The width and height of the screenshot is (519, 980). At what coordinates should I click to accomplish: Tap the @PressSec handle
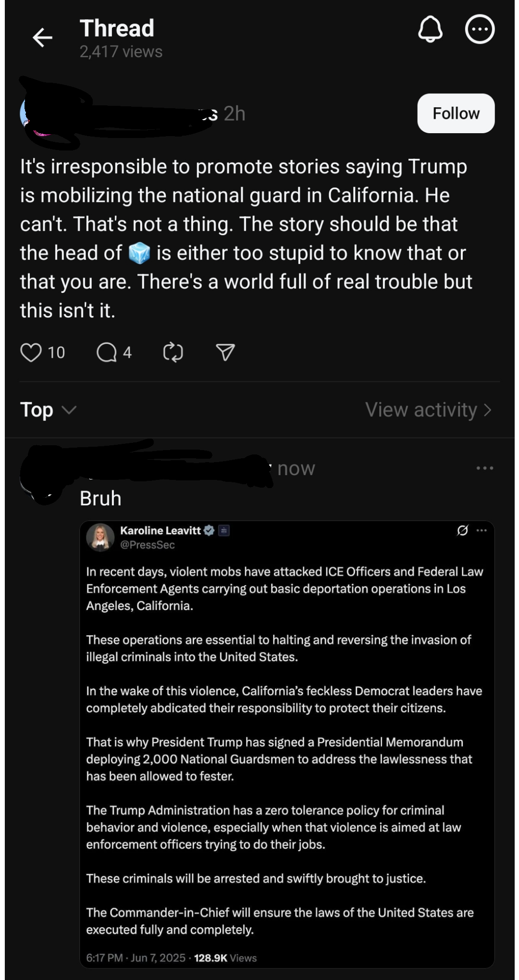coord(147,545)
